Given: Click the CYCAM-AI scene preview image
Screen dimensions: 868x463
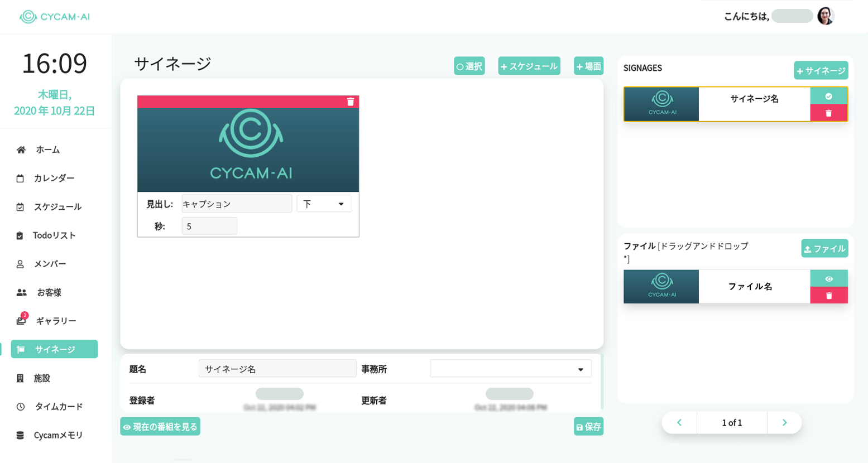Looking at the screenshot, I should (248, 149).
